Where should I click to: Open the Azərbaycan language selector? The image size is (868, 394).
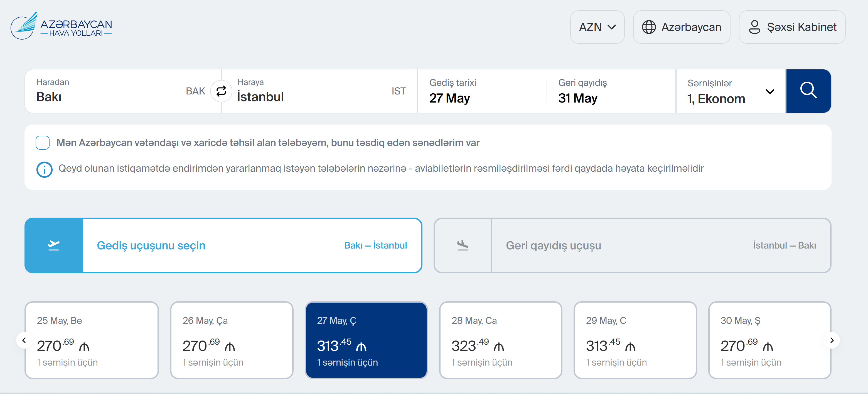681,27
